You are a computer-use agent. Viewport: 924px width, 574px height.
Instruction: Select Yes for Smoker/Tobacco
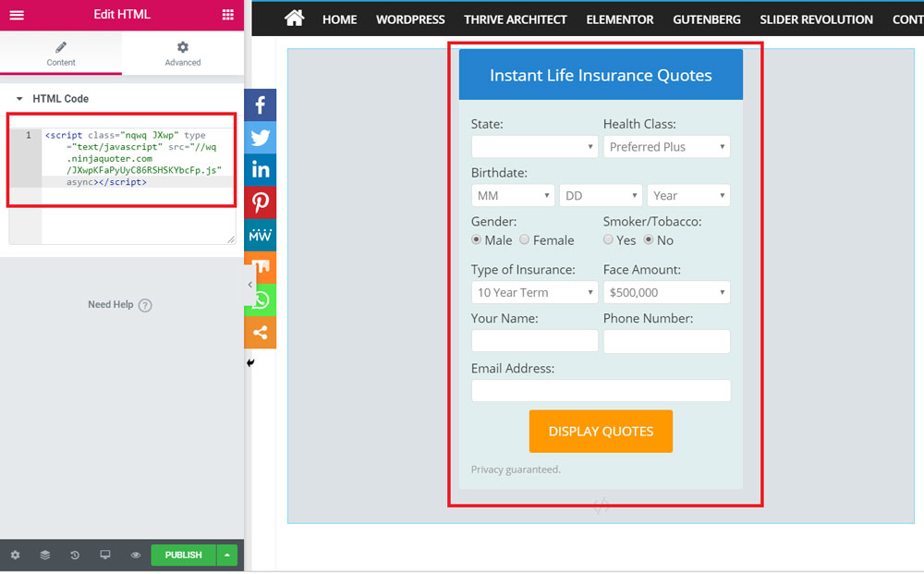pos(608,239)
